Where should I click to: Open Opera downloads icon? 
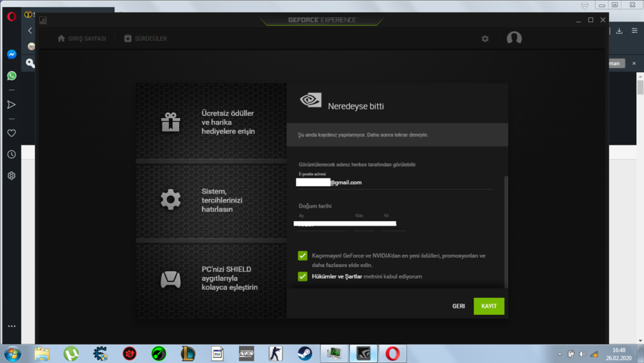point(620,31)
